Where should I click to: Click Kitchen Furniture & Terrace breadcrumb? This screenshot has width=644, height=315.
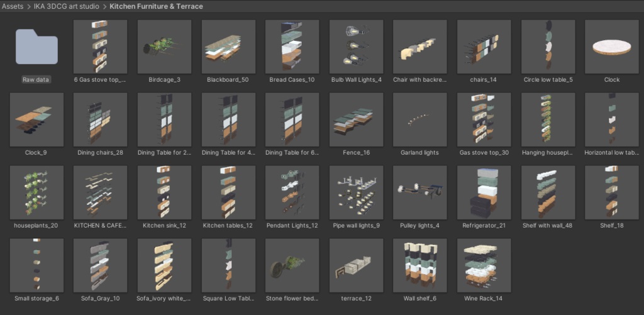(156, 6)
